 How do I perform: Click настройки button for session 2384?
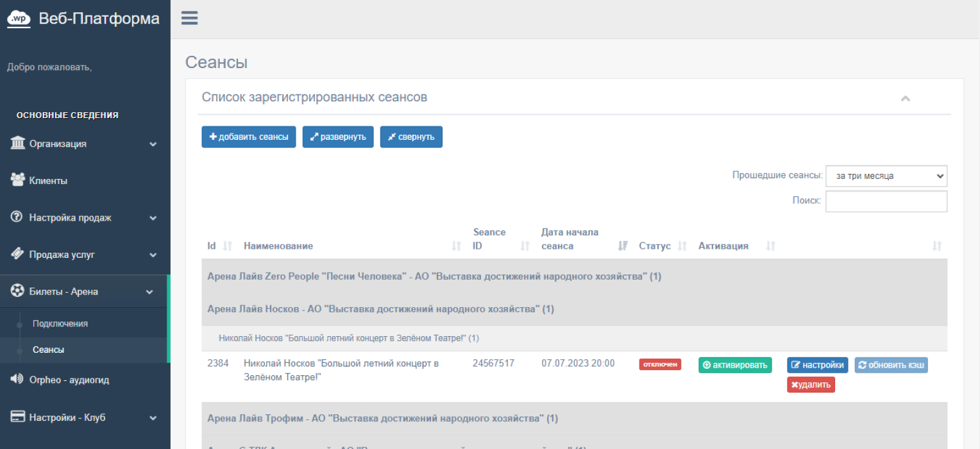tap(818, 365)
